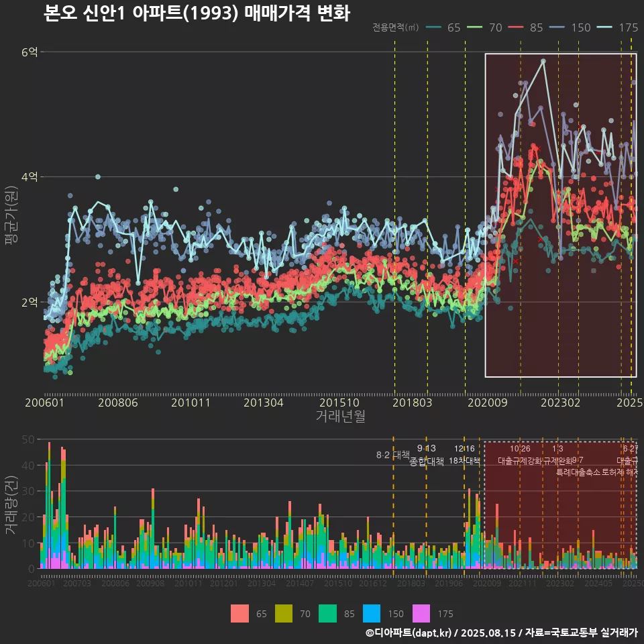Click the '70' label in the bottom volume legend
This screenshot has height=644, width=644.
(305, 614)
